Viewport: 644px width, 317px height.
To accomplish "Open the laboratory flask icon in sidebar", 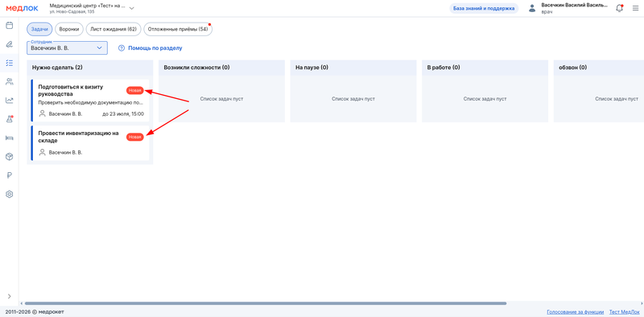I will 9,119.
